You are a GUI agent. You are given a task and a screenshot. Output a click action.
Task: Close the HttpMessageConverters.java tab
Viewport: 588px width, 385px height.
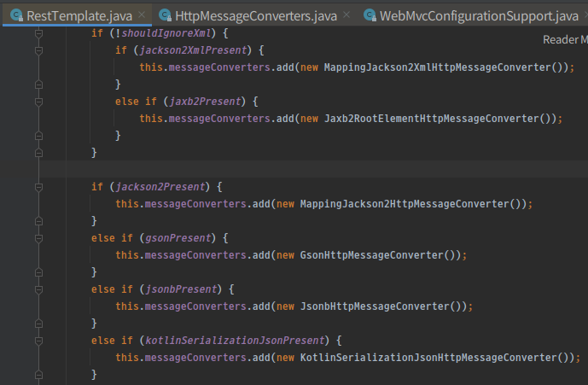(346, 15)
